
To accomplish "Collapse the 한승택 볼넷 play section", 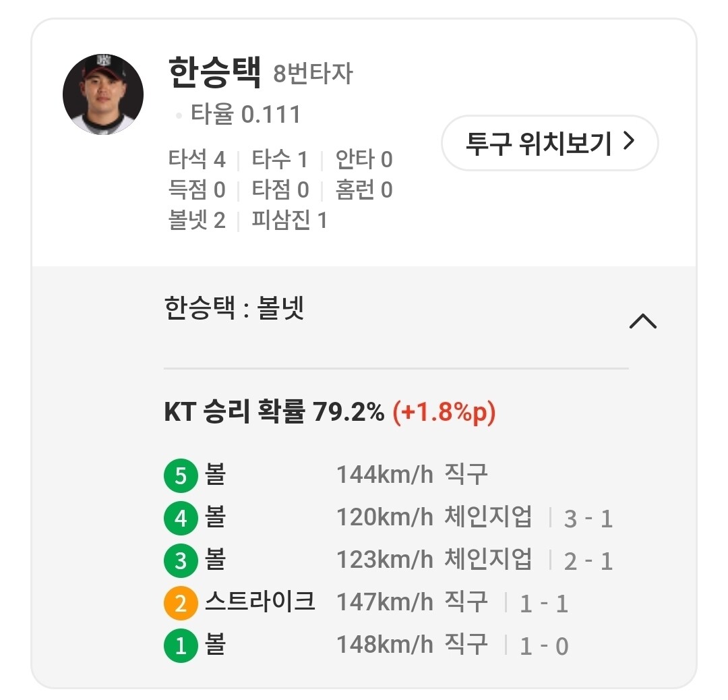I will [x=642, y=321].
